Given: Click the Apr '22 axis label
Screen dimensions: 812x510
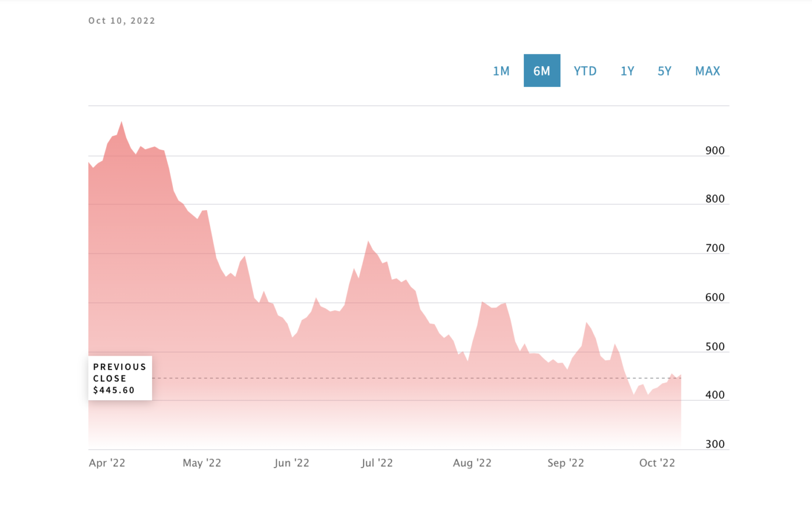Looking at the screenshot, I should click(x=107, y=462).
